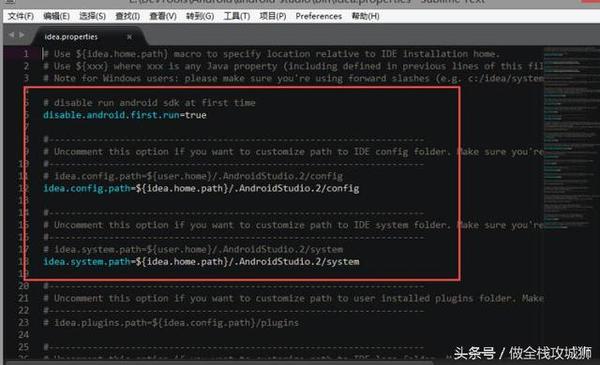Open the 选择(S) menu
Image resolution: width=600 pixels, height=365 pixels.
pos(92,16)
